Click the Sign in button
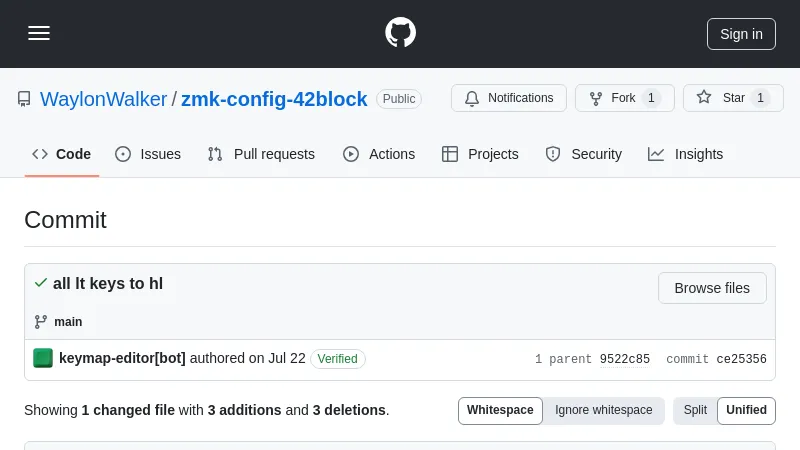Screen dimensions: 800x450 tap(741, 33)
